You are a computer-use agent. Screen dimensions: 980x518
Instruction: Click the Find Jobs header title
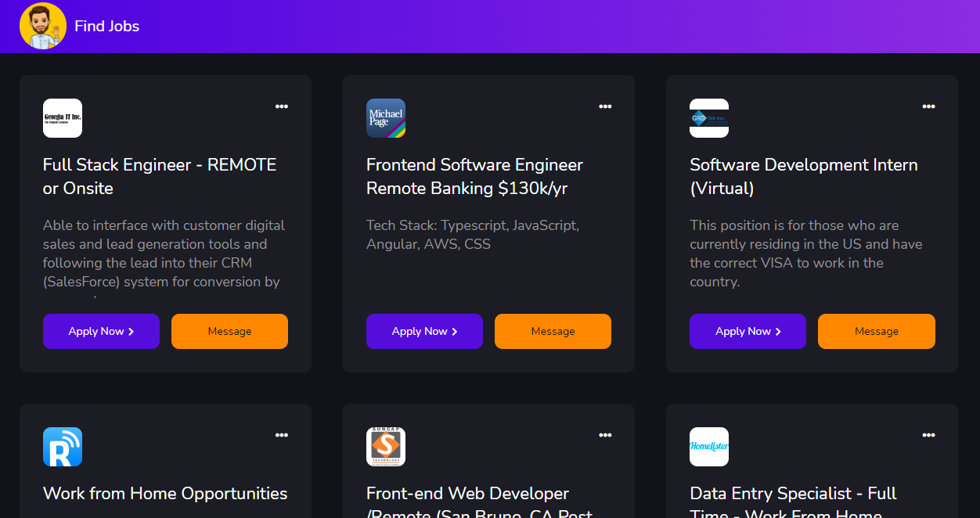tap(107, 27)
